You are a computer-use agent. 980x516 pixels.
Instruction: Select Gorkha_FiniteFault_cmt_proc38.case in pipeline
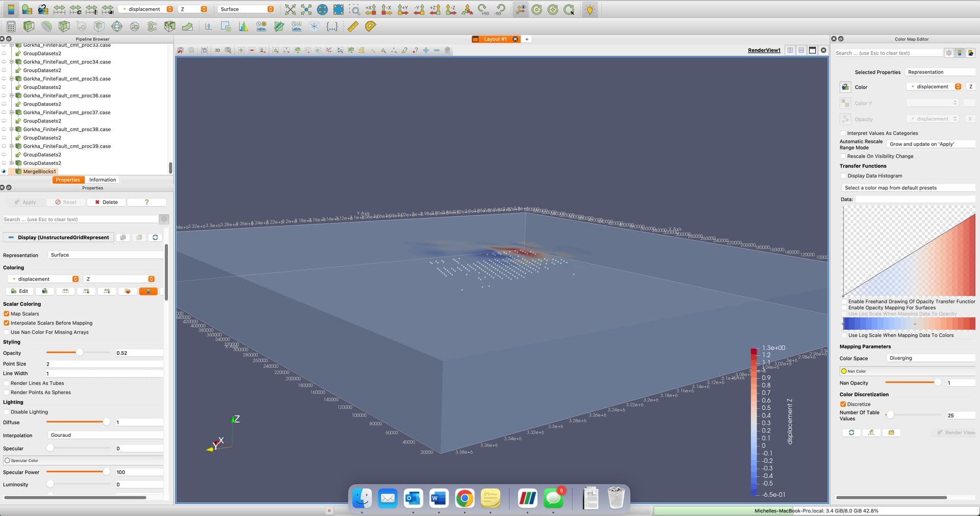67,130
